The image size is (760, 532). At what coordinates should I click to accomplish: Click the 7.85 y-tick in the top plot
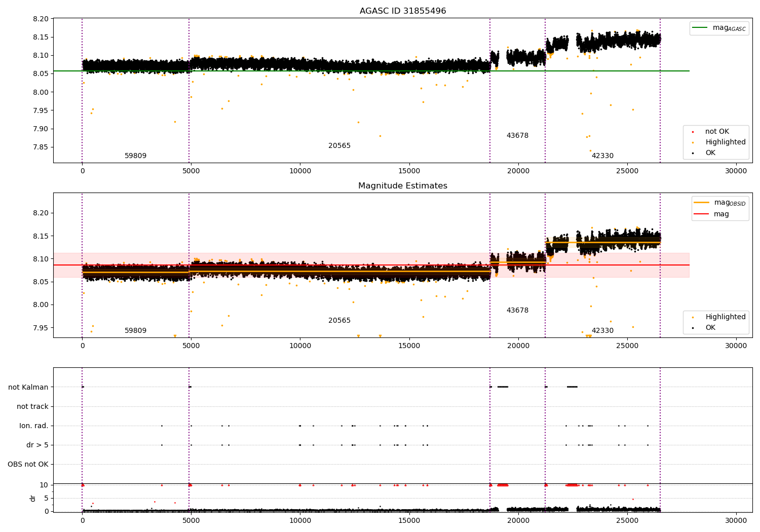click(x=41, y=147)
